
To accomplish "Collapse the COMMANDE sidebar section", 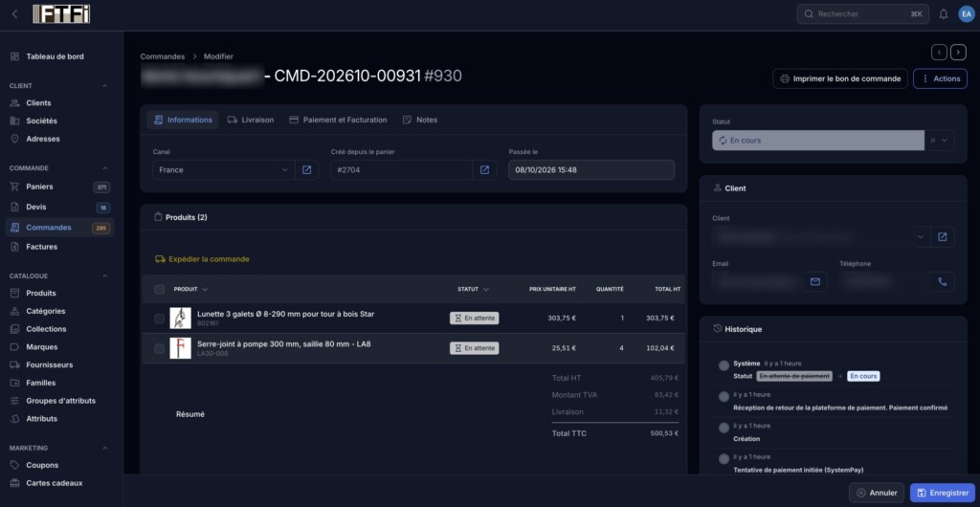I will click(x=104, y=168).
